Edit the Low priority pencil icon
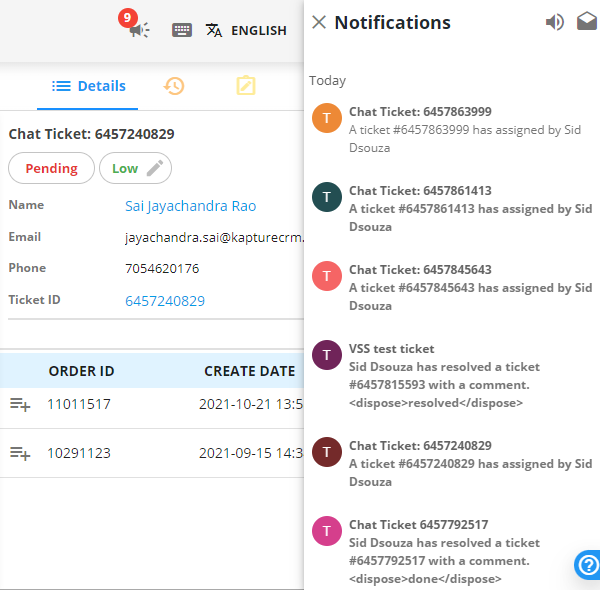600x590 pixels. point(155,168)
